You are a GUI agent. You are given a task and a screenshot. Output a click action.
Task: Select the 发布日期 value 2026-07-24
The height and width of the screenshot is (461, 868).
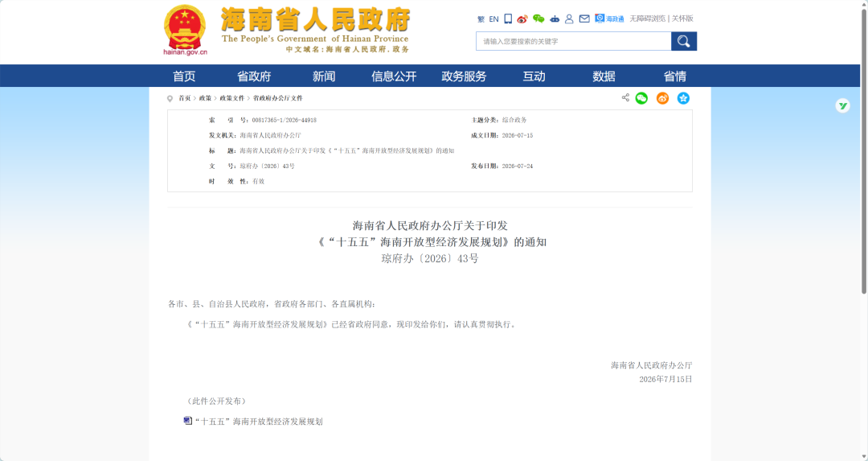[x=518, y=167]
